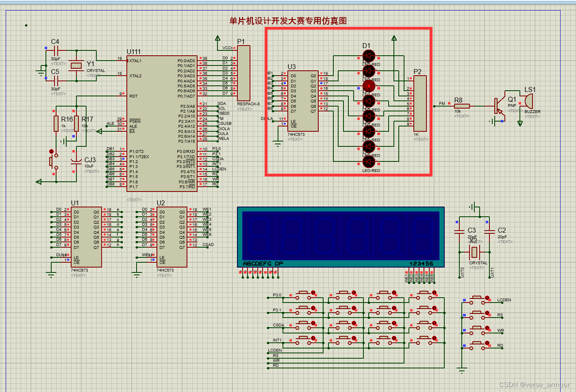The image size is (576, 392).
Task: Select capacitor C3
Action: coord(459,233)
